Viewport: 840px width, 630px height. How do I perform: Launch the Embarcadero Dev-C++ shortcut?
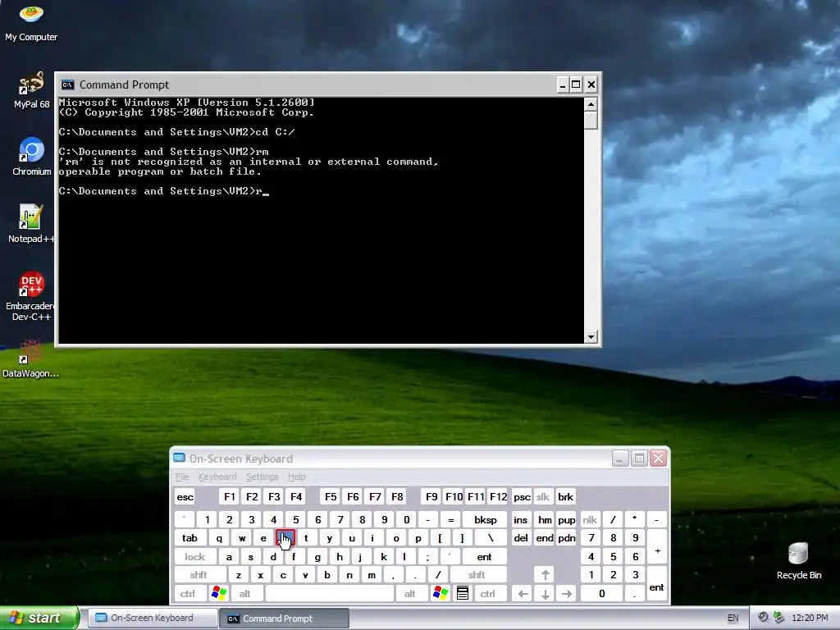click(31, 295)
